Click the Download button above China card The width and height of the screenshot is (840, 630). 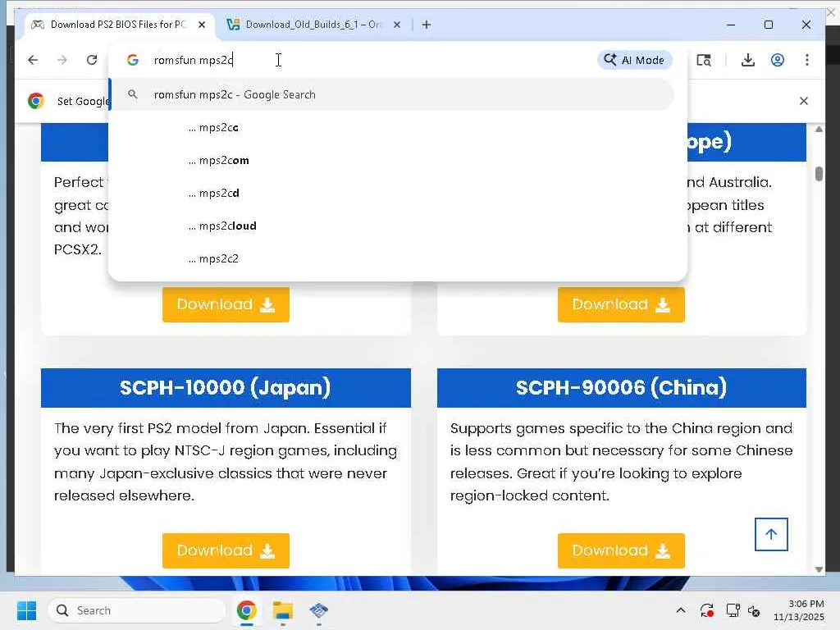[621, 304]
